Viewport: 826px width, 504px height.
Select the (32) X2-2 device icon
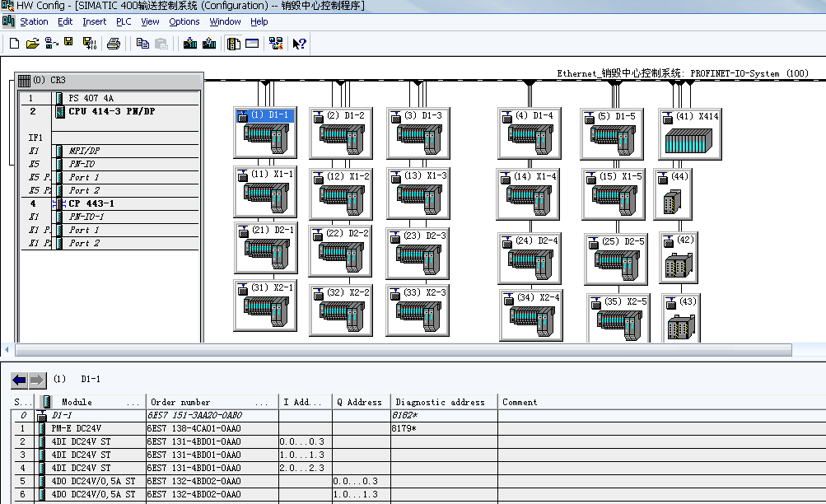coord(341,310)
